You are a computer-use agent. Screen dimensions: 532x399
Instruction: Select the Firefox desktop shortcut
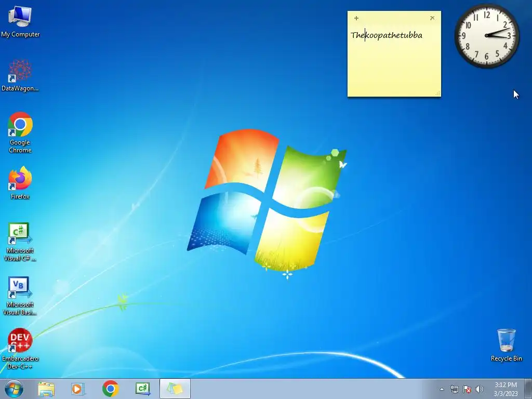(x=20, y=182)
